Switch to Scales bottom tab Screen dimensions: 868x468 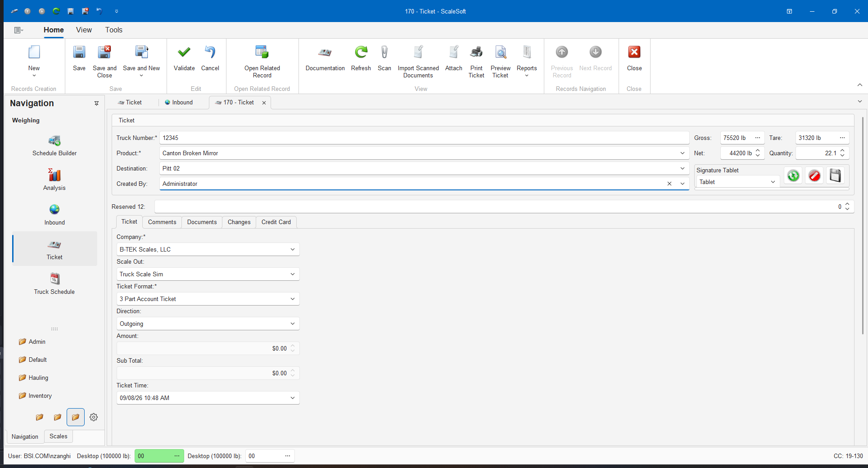click(x=59, y=436)
